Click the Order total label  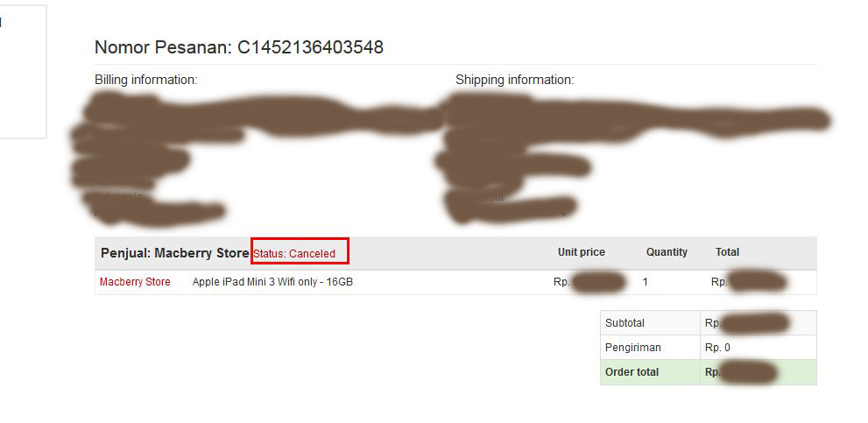pos(632,372)
